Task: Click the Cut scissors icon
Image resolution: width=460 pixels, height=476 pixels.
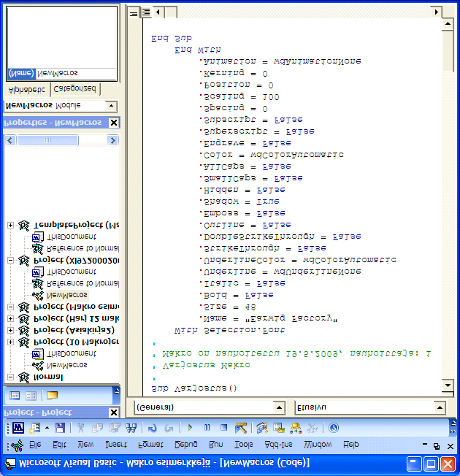Action: [80, 428]
